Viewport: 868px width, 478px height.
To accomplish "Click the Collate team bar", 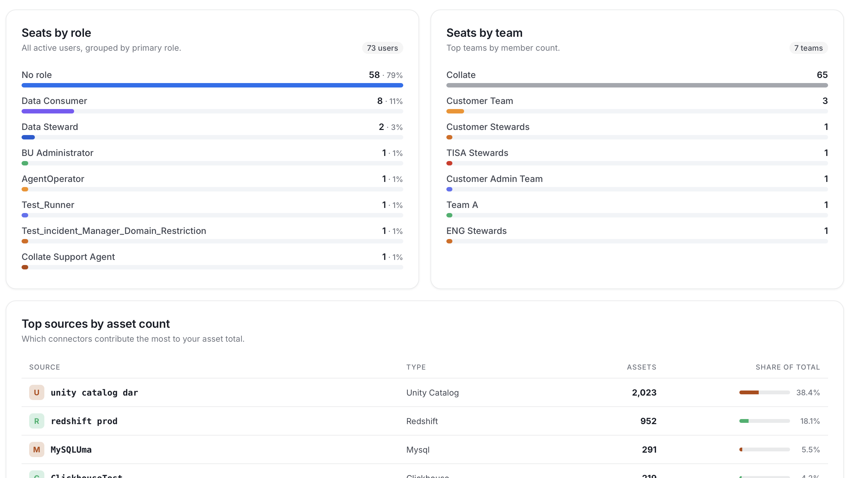I will coord(637,85).
